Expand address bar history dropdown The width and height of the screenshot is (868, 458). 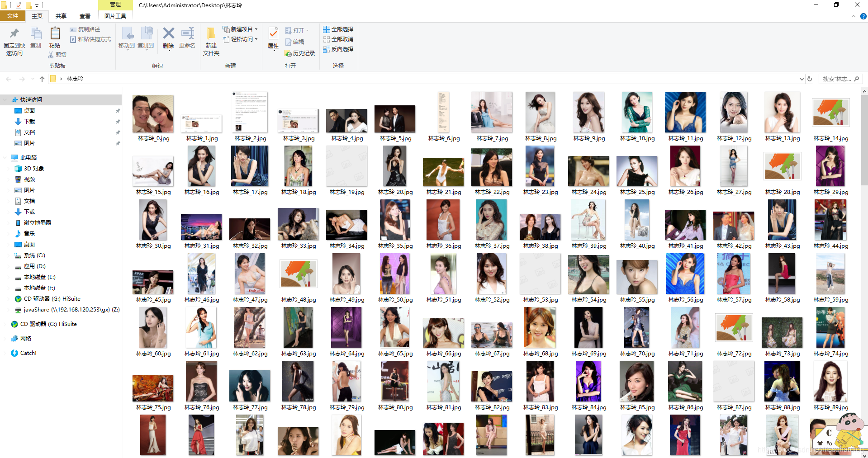point(802,79)
